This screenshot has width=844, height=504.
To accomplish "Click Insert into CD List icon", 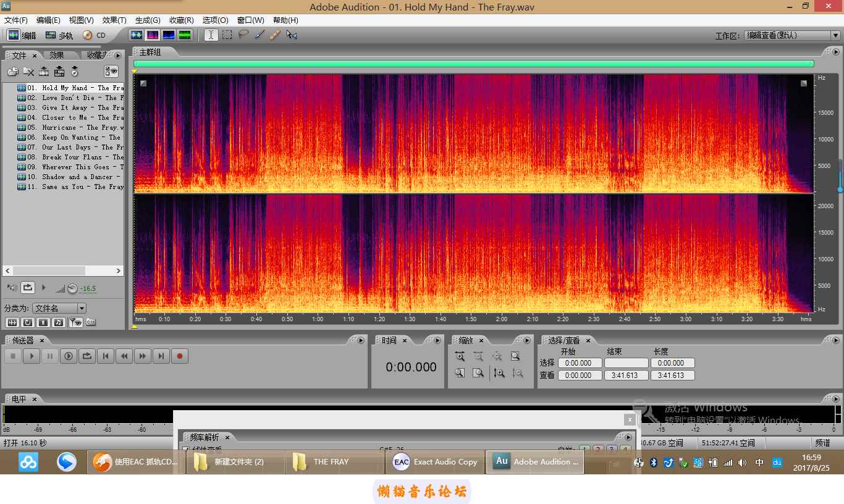I will click(75, 72).
